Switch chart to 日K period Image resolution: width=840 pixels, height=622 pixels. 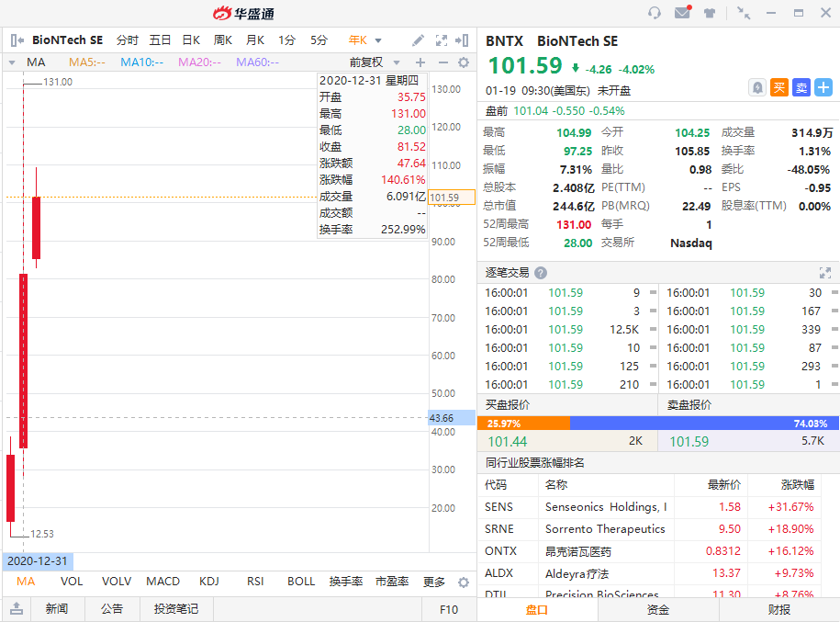191,40
